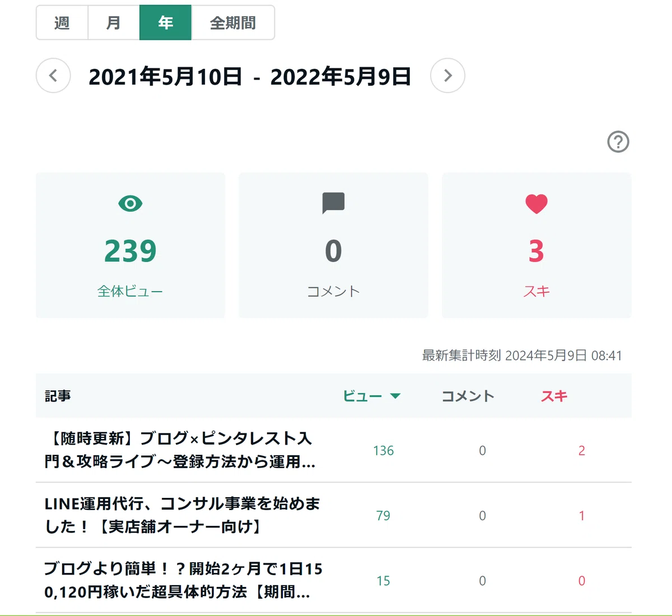Sort table by コメント column
672x616 pixels.
click(x=468, y=396)
